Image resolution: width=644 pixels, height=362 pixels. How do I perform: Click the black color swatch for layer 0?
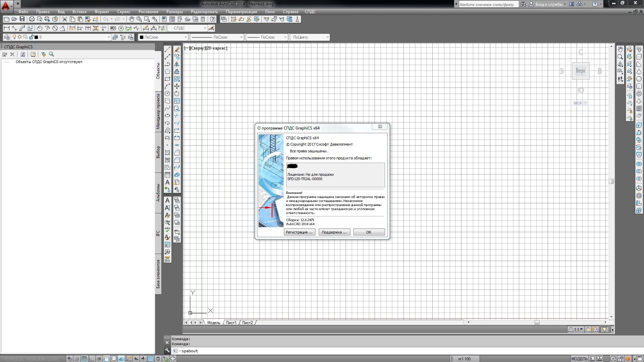(36, 37)
